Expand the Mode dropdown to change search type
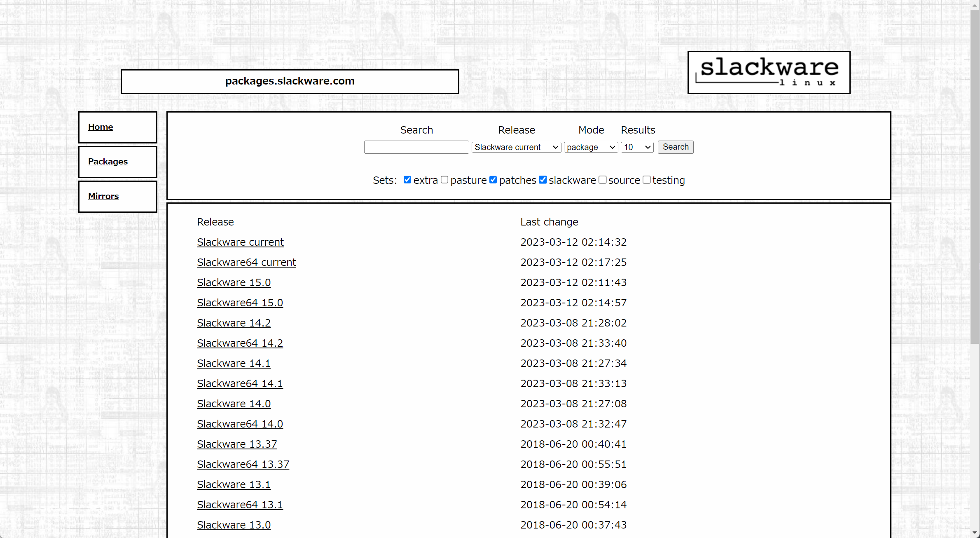The height and width of the screenshot is (538, 980). coord(590,147)
